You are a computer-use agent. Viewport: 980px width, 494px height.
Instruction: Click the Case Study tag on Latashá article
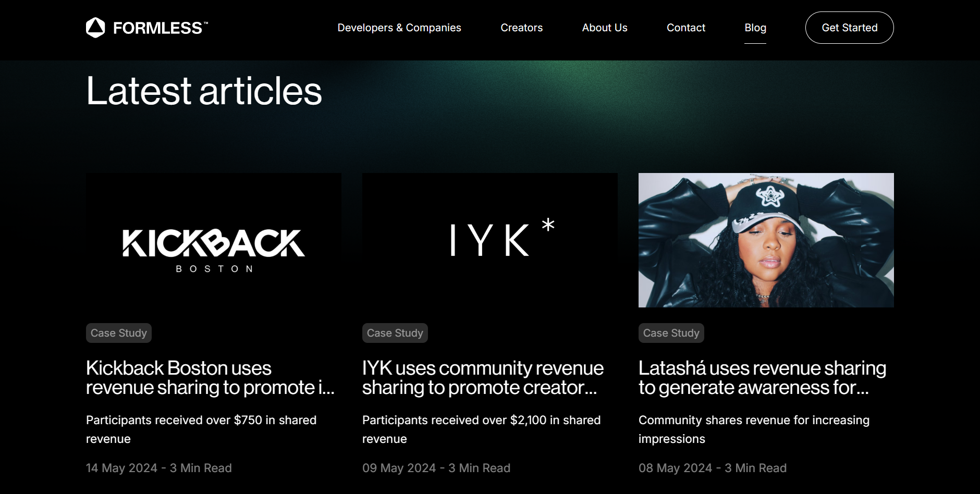(x=671, y=333)
